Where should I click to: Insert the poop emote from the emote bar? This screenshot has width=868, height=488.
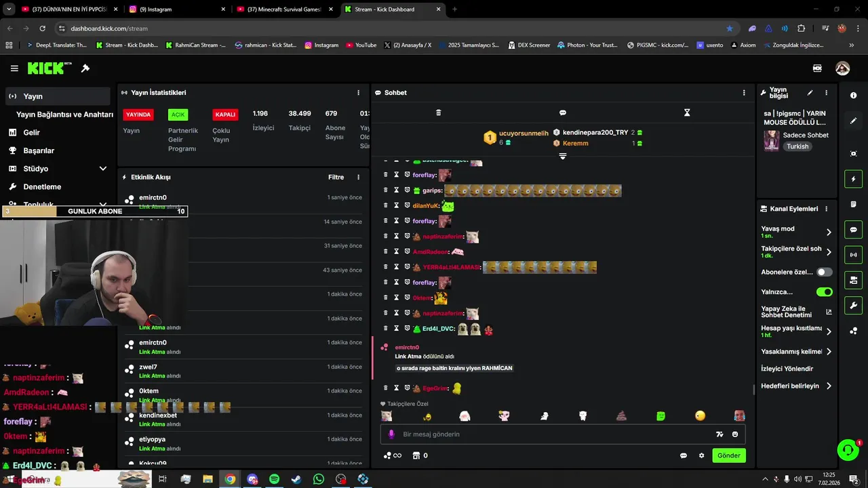click(621, 415)
